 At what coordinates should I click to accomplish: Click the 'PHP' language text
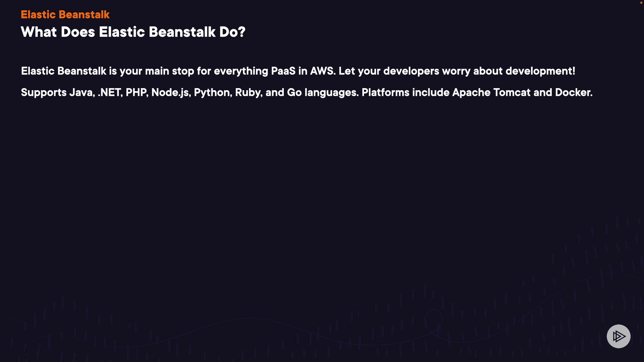point(136,93)
